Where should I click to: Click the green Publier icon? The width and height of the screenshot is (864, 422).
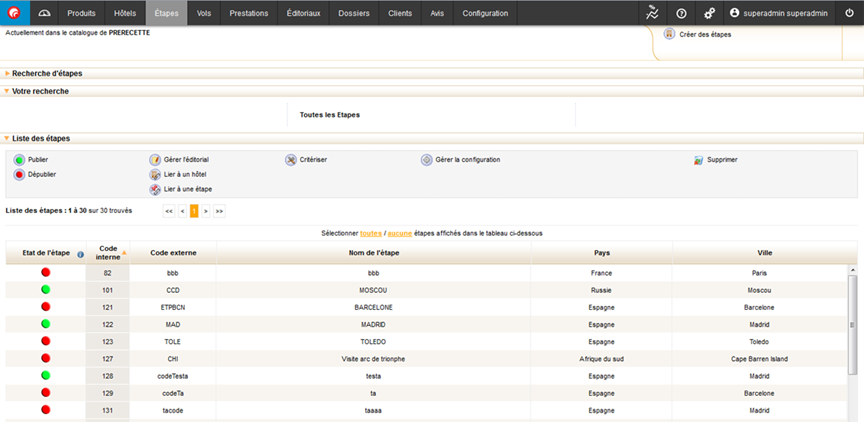click(x=19, y=159)
